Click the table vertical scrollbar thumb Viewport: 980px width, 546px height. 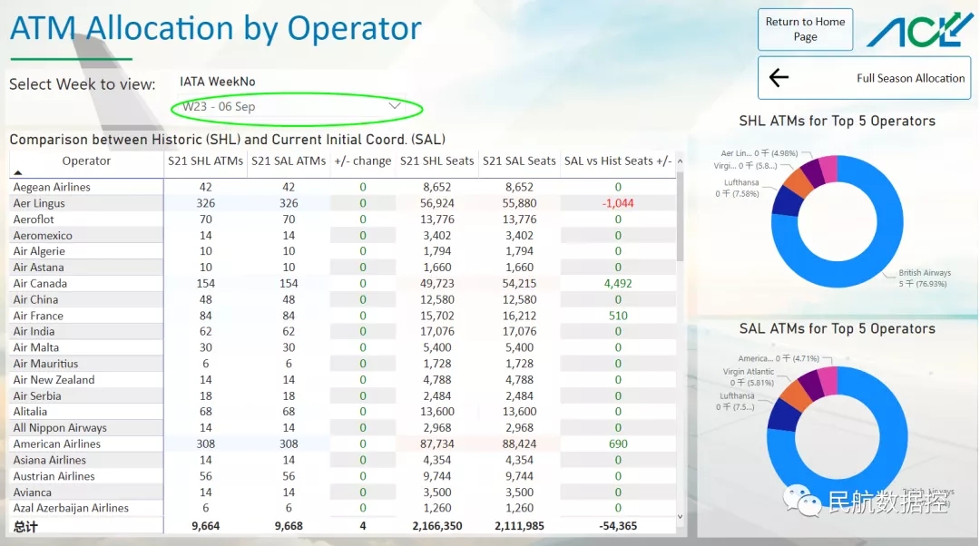[x=680, y=216]
